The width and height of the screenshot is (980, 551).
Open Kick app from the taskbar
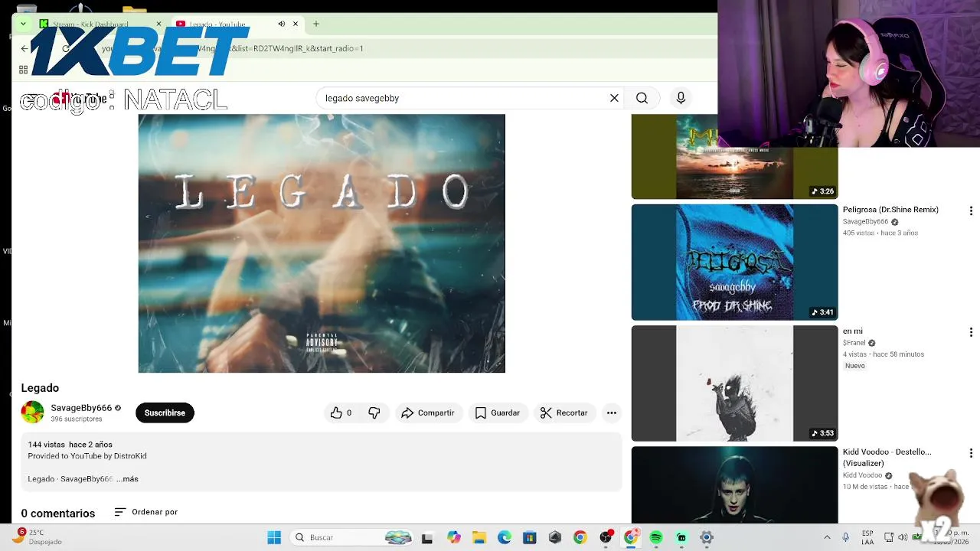[681, 537]
